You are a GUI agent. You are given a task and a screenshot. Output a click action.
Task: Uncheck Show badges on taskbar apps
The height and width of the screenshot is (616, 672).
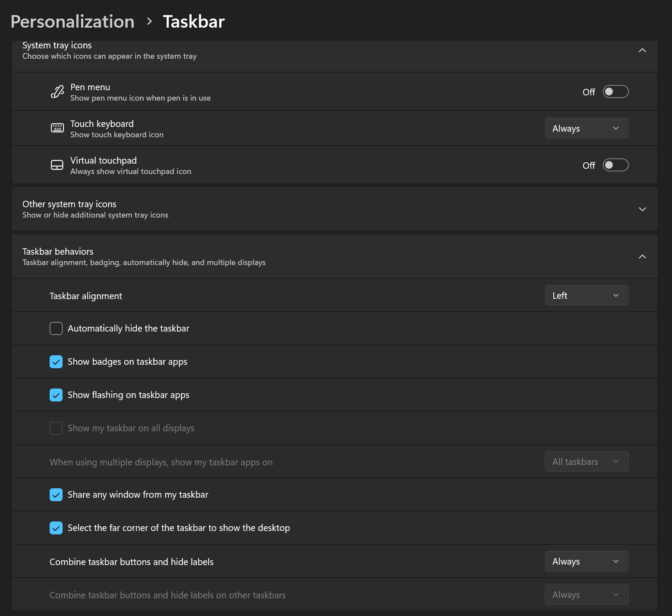(56, 362)
